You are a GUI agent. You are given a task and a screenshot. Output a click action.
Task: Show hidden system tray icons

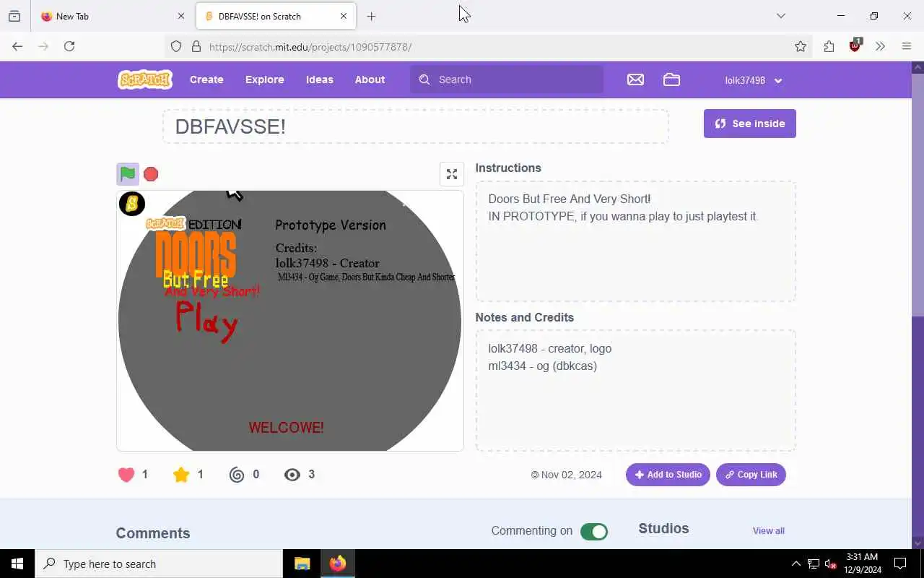coord(796,564)
